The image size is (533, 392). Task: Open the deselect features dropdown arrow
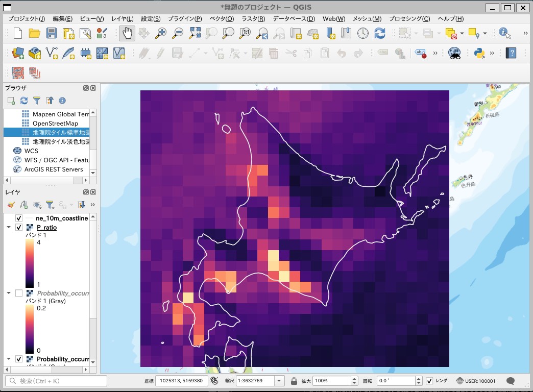tap(462, 33)
